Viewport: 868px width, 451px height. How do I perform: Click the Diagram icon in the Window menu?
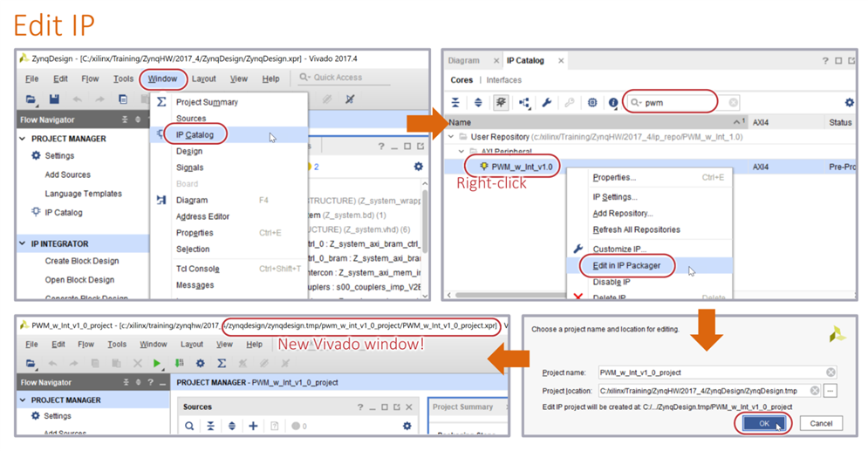coord(161,200)
